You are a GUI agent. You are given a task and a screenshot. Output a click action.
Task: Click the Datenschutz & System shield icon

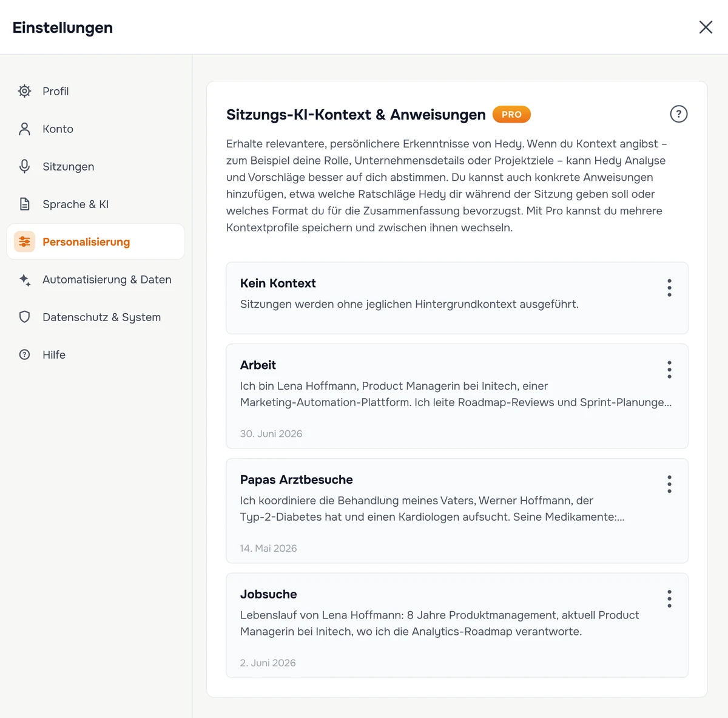pyautogui.click(x=24, y=317)
